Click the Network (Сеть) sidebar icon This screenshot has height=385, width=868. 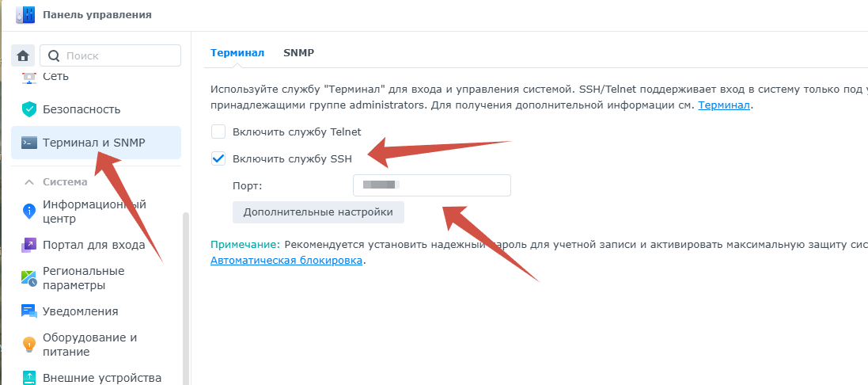(x=29, y=77)
